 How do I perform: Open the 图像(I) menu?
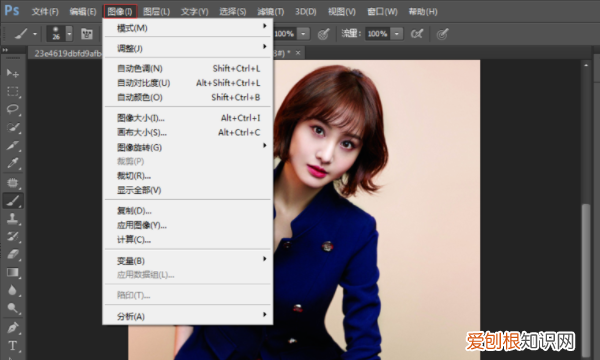(120, 11)
